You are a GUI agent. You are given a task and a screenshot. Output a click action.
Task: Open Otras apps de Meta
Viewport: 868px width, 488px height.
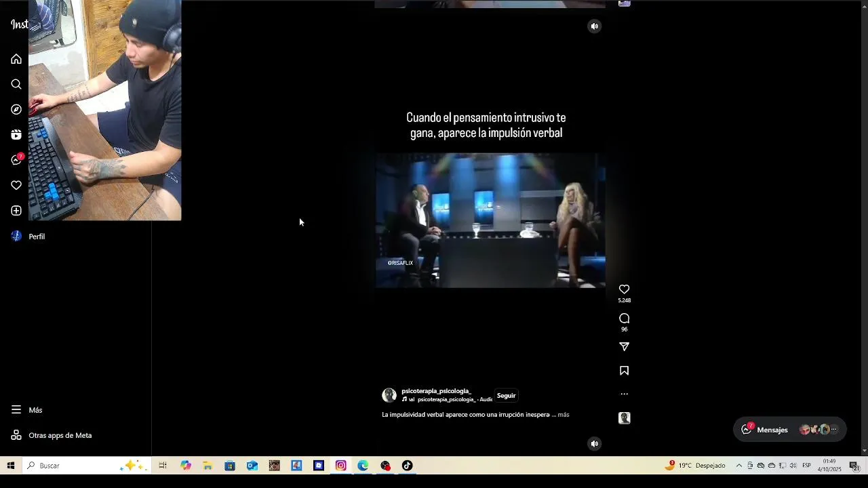pos(51,435)
